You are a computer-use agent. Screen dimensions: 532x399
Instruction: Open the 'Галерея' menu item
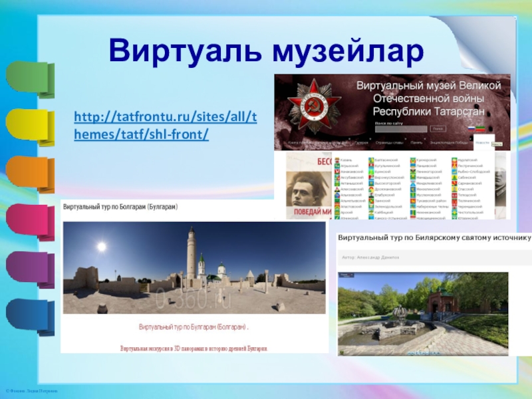coord(362,143)
